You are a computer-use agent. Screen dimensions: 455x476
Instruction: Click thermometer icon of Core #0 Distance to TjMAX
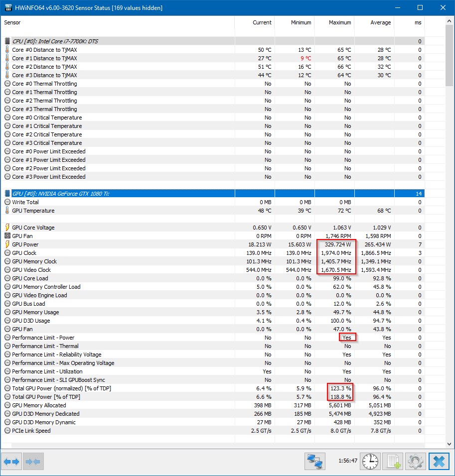[7, 49]
